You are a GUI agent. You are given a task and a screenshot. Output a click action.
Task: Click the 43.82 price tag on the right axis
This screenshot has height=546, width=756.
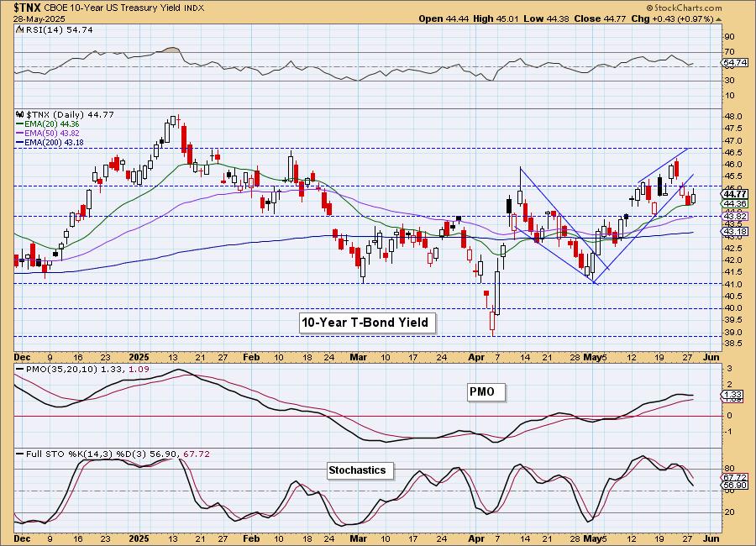pyautogui.click(x=735, y=217)
